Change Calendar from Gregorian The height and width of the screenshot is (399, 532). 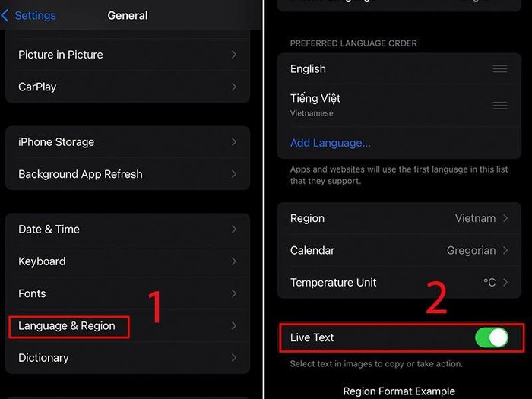click(399, 250)
